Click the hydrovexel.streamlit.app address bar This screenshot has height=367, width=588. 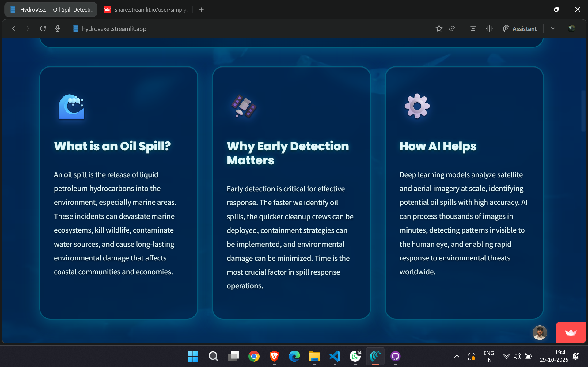coord(113,28)
